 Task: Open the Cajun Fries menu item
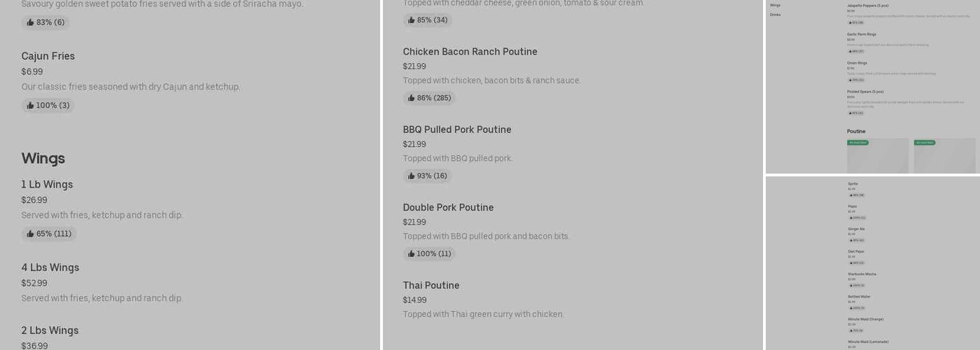tap(48, 56)
